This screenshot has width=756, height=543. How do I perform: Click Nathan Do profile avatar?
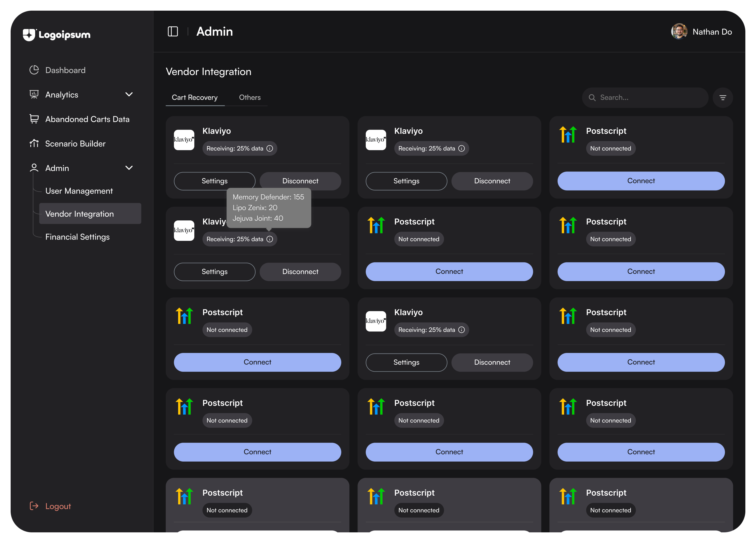(679, 32)
